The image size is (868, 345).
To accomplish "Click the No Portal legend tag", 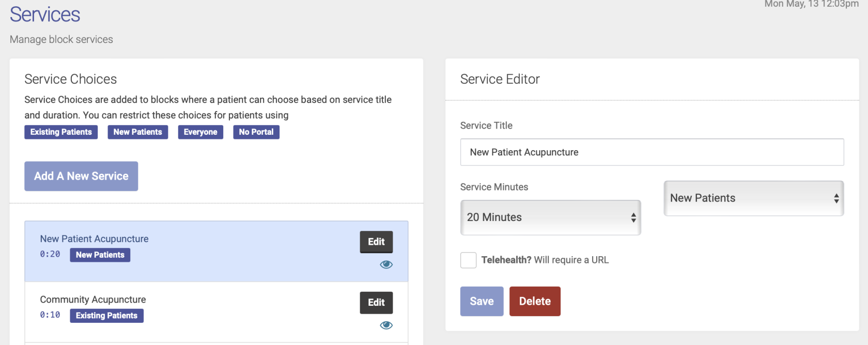I will 256,132.
